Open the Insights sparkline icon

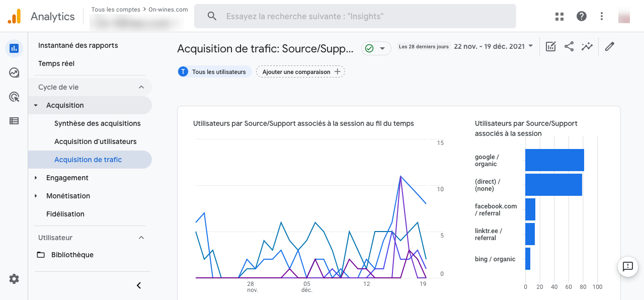point(587,47)
